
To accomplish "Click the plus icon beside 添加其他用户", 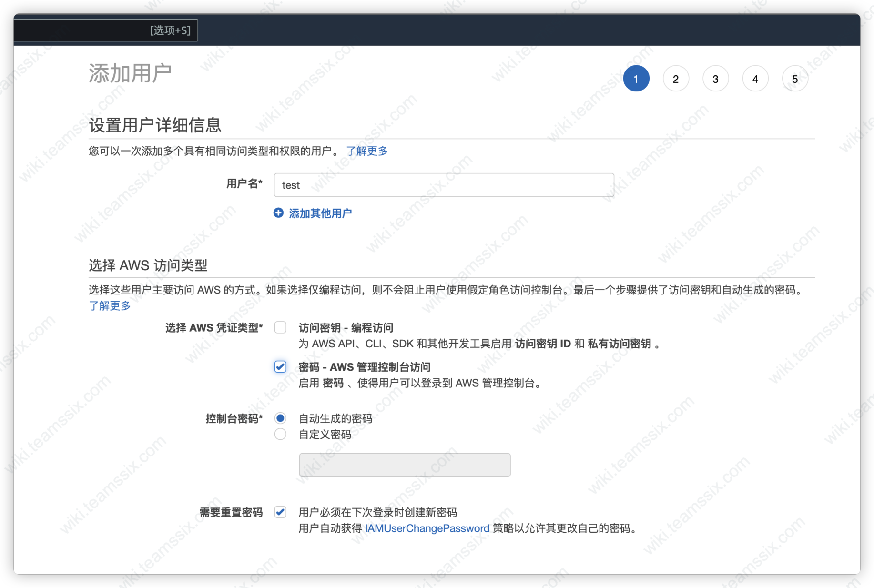I will point(278,213).
